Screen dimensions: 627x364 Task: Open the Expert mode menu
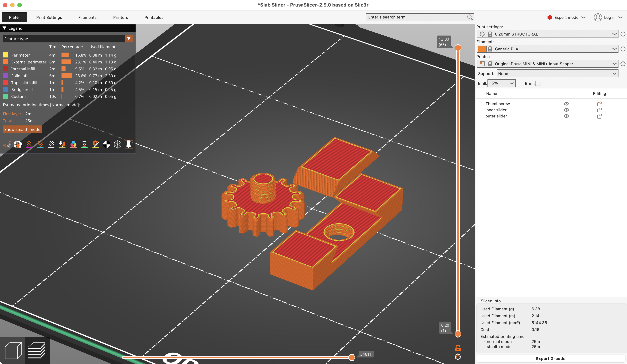click(566, 17)
